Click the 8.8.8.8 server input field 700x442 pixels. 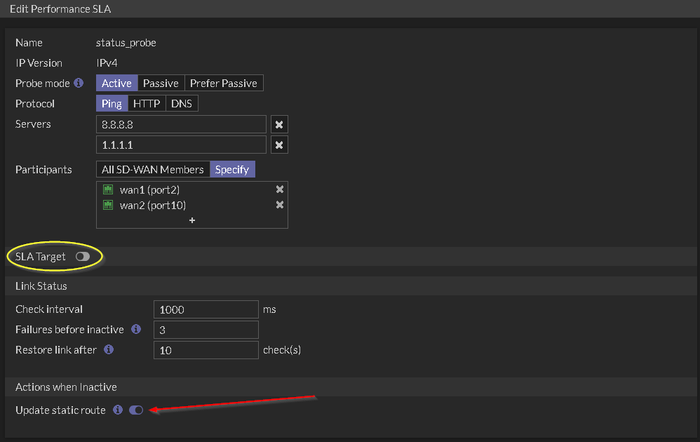[x=181, y=124]
